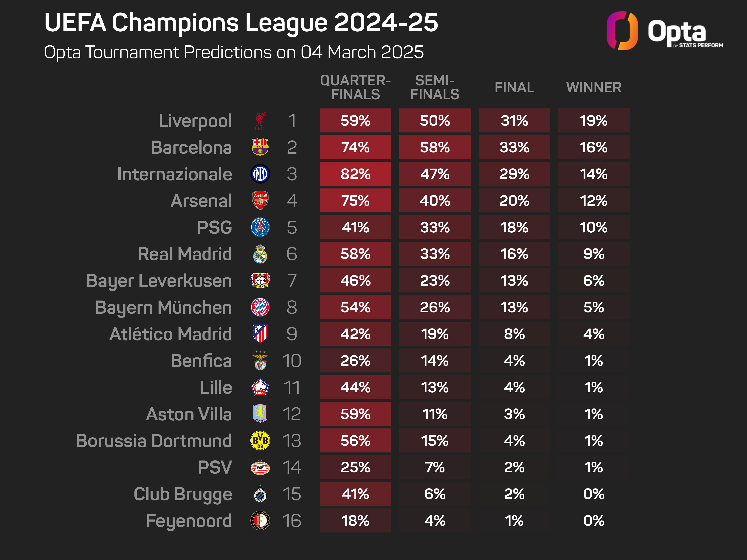Image resolution: width=747 pixels, height=560 pixels.
Task: Click the Opta logo
Action: [664, 31]
